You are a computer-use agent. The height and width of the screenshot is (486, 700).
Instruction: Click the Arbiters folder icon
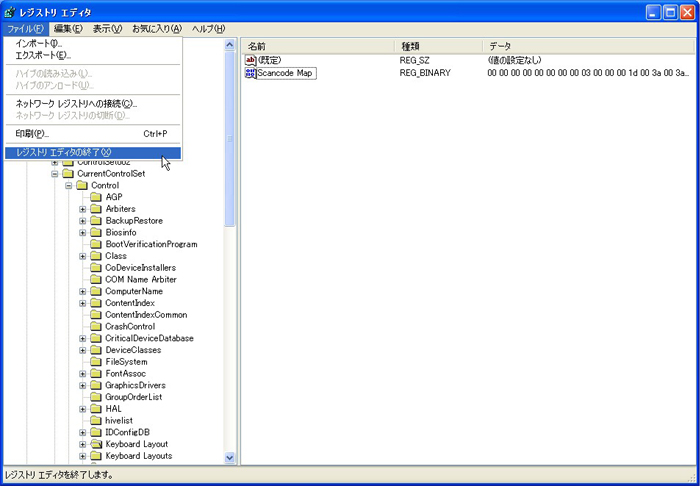pos(96,209)
